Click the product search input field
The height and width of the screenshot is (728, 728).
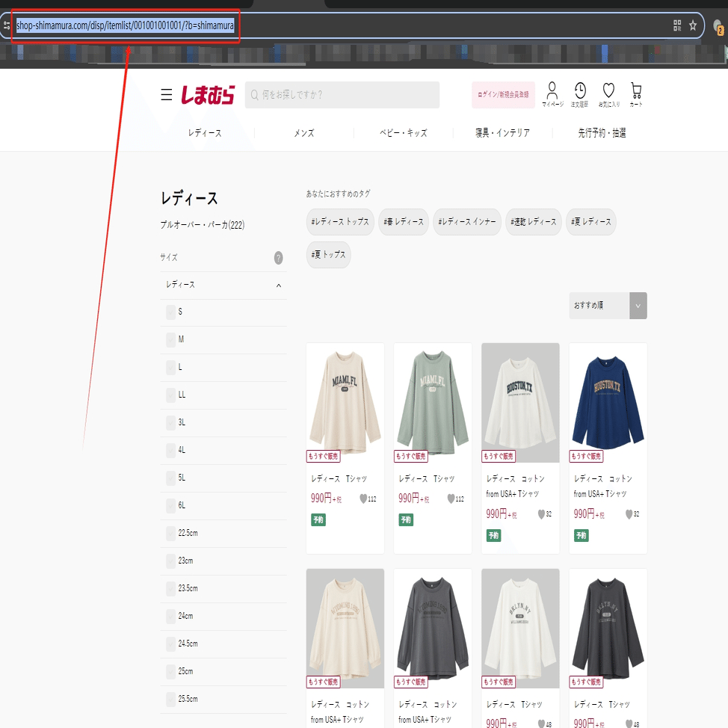[x=342, y=95]
